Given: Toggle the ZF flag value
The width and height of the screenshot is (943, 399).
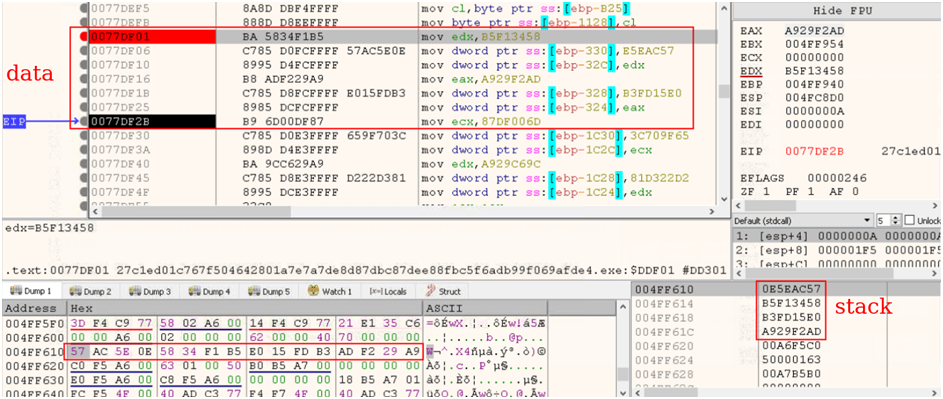Looking at the screenshot, I should [766, 192].
